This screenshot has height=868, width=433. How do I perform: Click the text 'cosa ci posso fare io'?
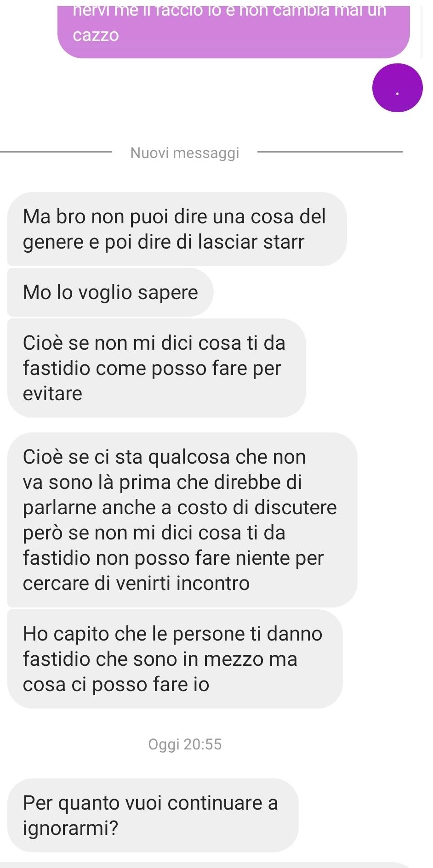click(x=116, y=685)
